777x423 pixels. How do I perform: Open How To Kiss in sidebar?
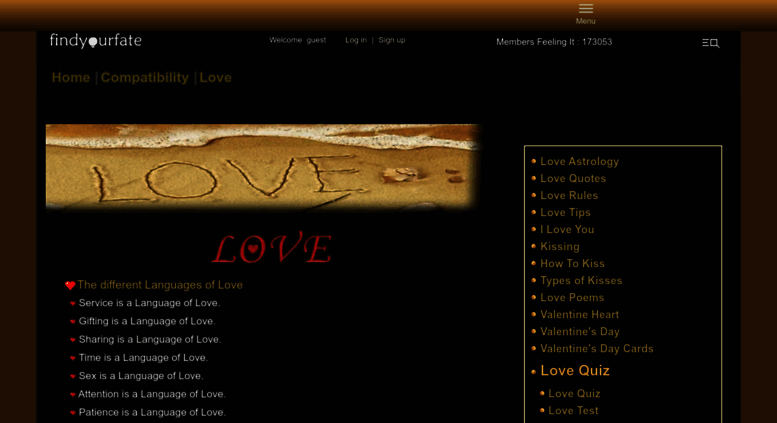[572, 264]
